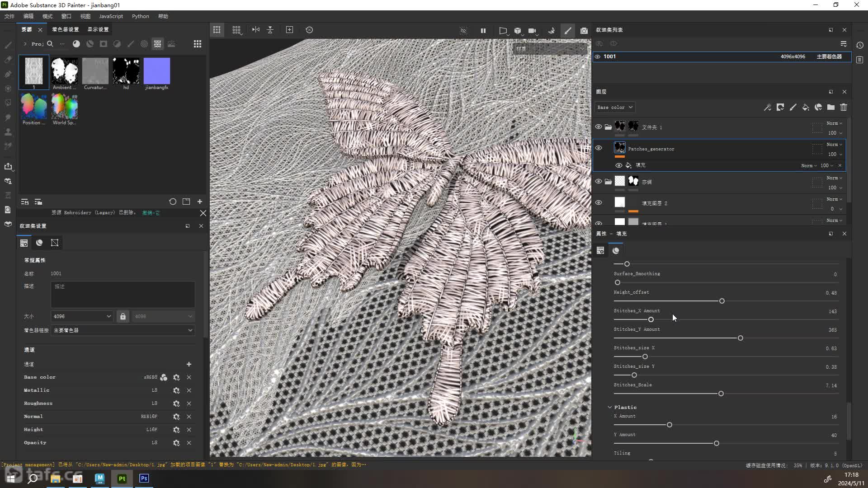Screen dimensions: 868x488
Task: Open size 4096 dropdown
Action: click(x=82, y=316)
